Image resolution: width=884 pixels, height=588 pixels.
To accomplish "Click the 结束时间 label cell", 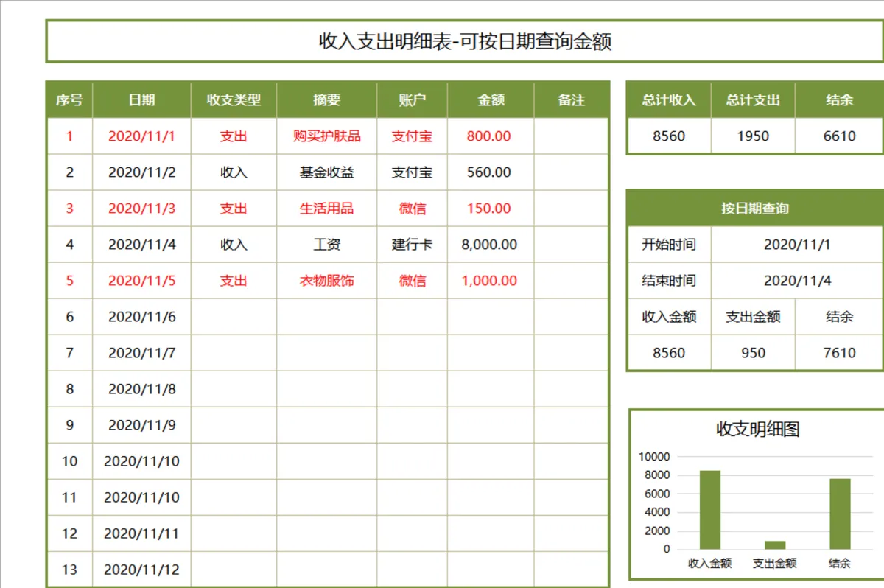I will (669, 281).
